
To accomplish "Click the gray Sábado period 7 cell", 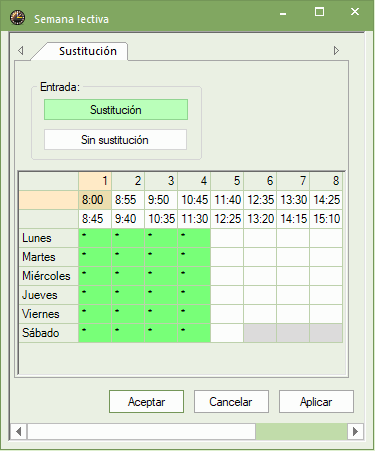I will 293,333.
